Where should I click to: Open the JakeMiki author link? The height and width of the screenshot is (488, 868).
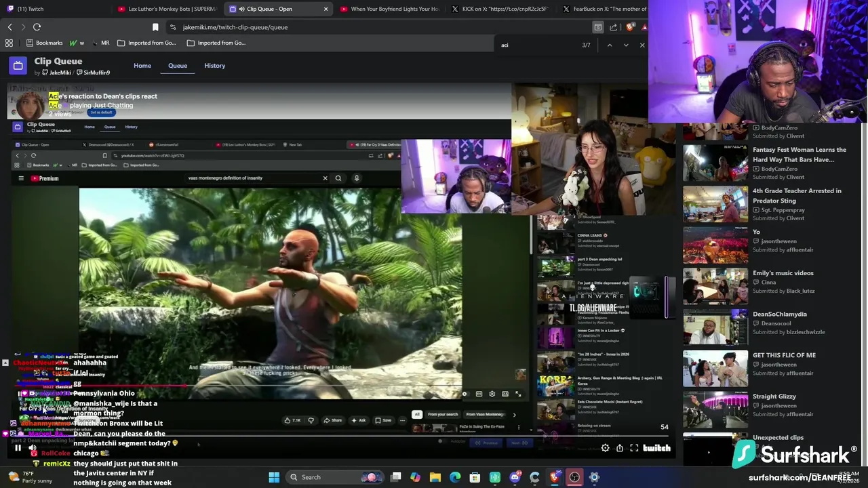(x=56, y=73)
